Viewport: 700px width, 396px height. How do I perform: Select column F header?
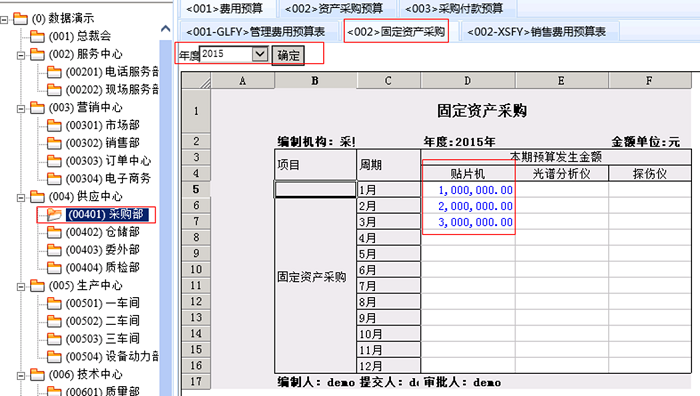coord(650,81)
